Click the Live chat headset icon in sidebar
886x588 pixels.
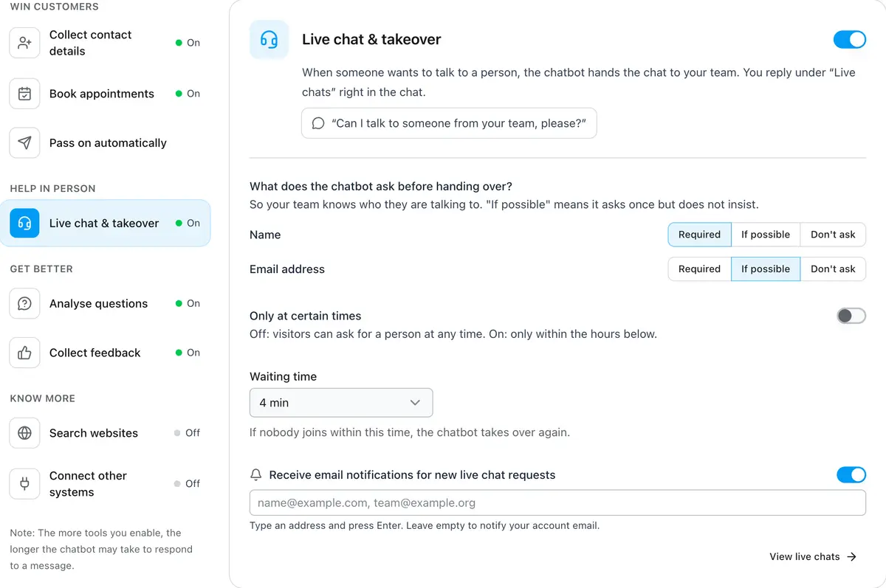click(24, 223)
